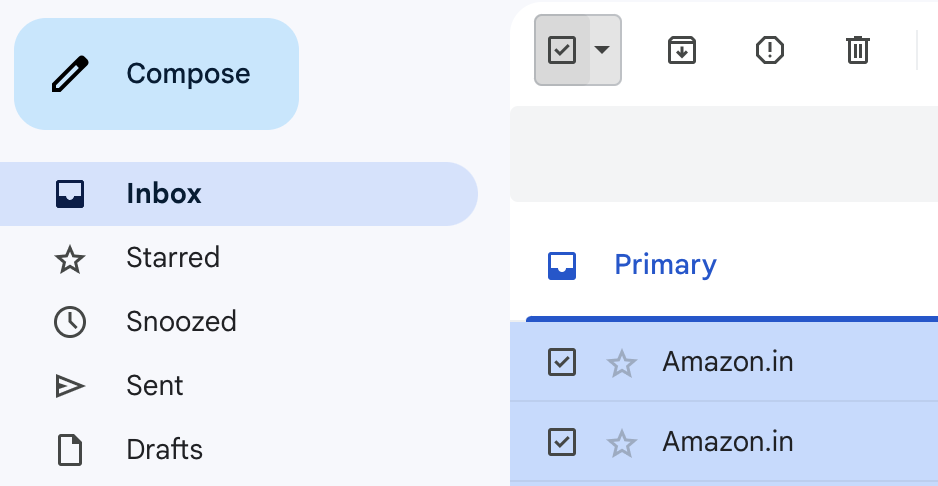Delete selected emails with trash icon

pos(857,50)
